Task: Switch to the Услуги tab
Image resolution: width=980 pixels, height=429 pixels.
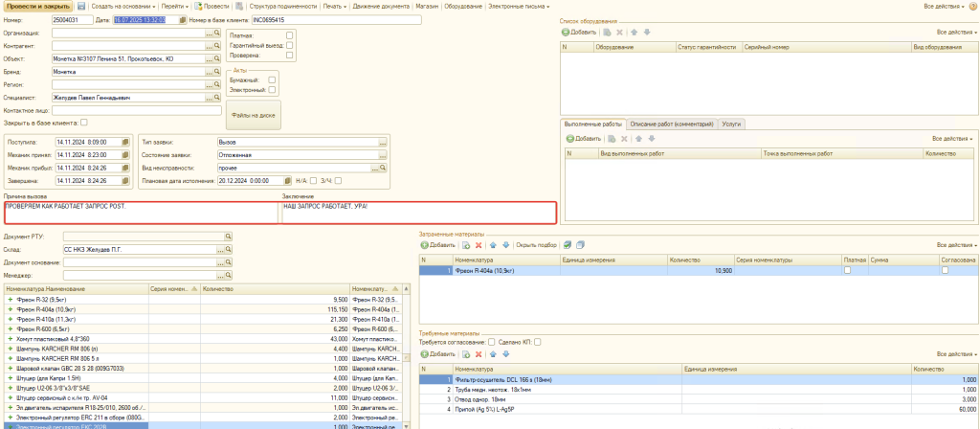Action: [x=731, y=124]
